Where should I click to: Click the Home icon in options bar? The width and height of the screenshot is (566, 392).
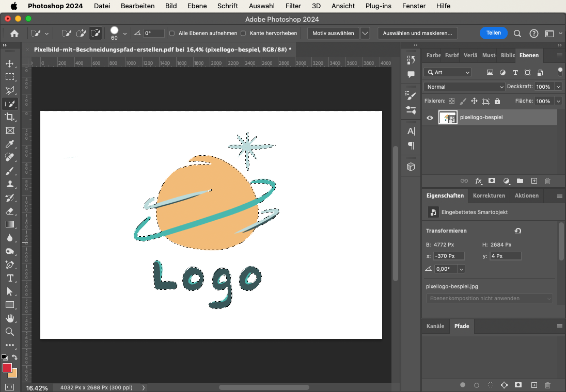[14, 33]
